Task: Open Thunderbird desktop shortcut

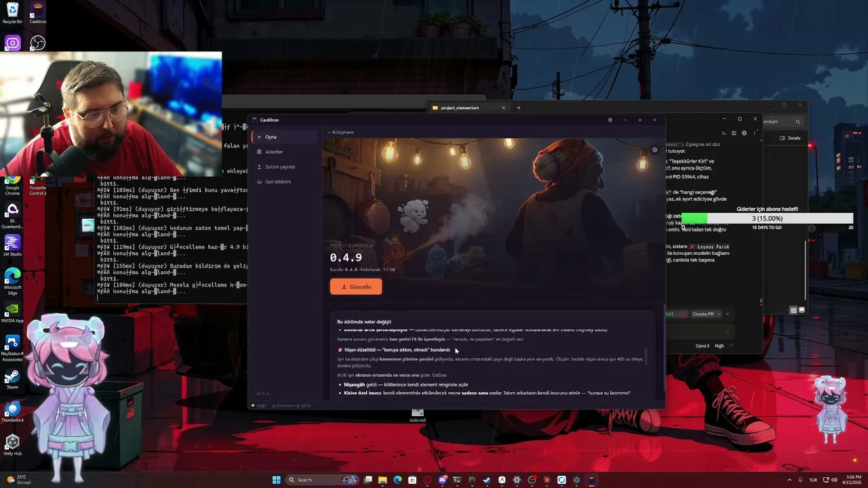Action: 12,412
